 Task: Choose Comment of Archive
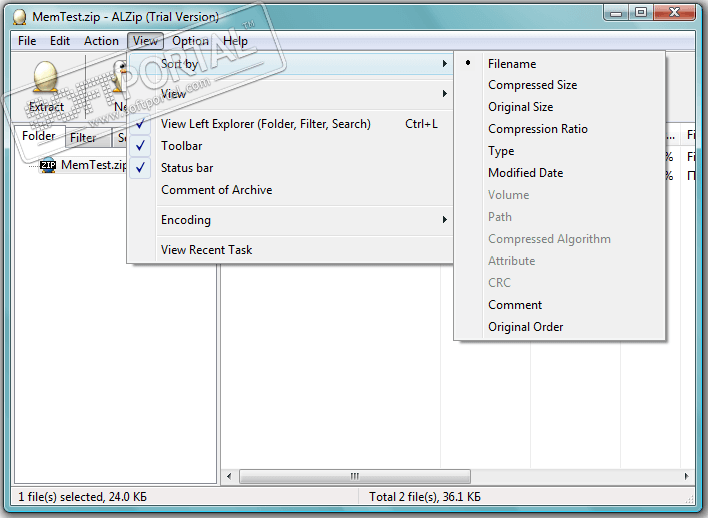292,190
